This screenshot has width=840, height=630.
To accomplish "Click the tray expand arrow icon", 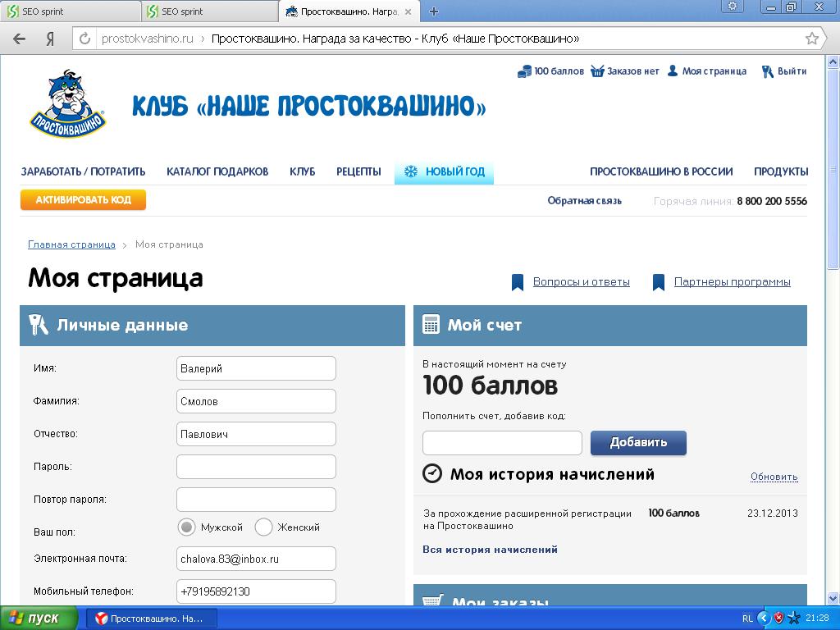I will pos(764,618).
